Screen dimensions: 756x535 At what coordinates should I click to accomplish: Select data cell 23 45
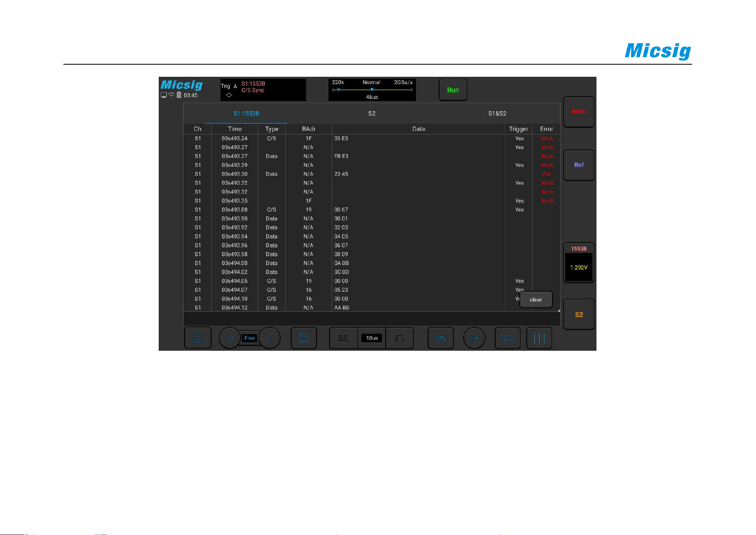[341, 174]
